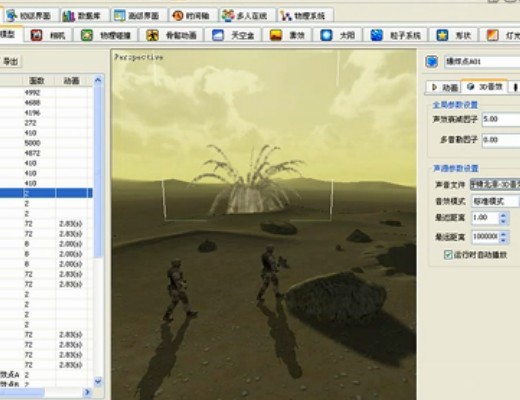The height and width of the screenshot is (400, 520).
Task: Switch to the 动画 animation tab
Action: point(444,87)
